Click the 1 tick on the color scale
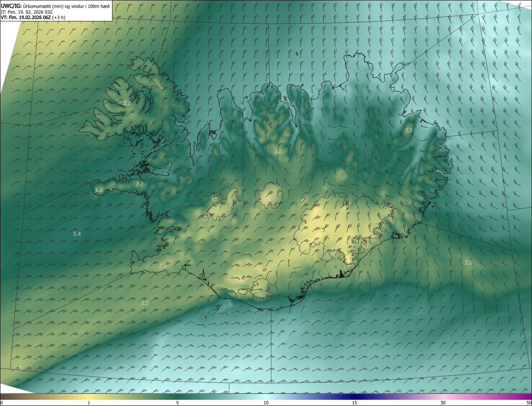This screenshot has height=406, width=532. (89, 403)
